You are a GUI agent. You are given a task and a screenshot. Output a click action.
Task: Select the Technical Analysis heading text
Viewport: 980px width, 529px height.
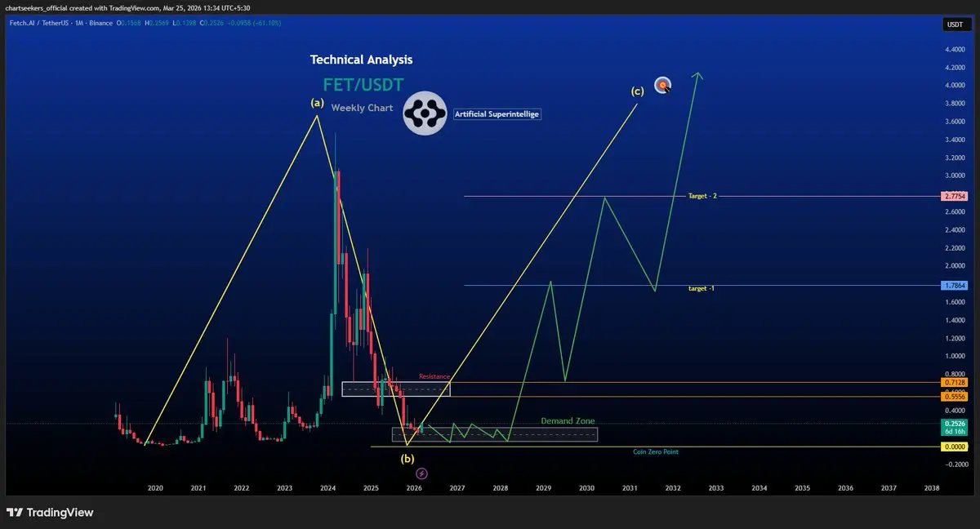click(x=361, y=60)
